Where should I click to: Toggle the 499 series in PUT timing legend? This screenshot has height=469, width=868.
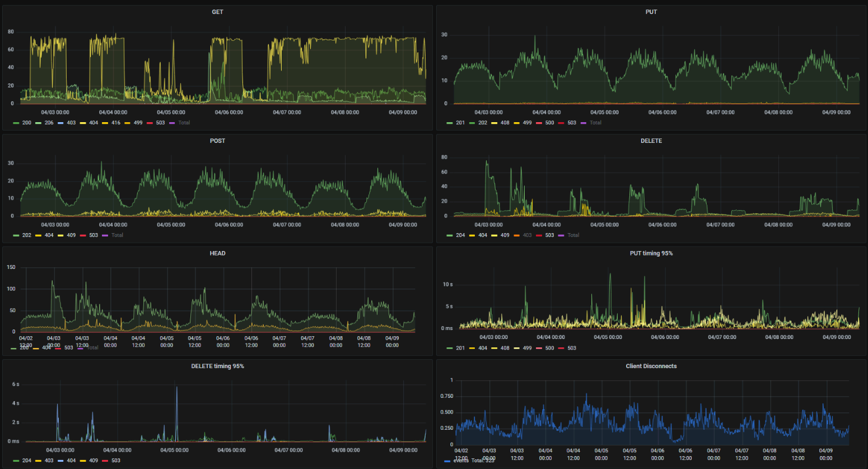(x=527, y=348)
